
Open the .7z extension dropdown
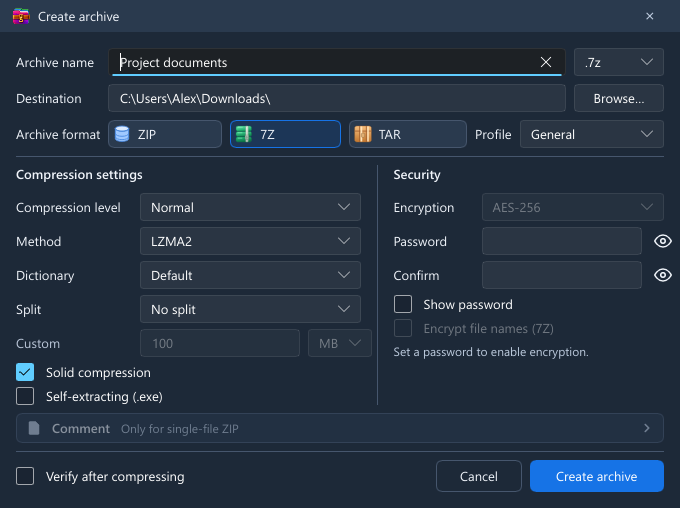619,62
